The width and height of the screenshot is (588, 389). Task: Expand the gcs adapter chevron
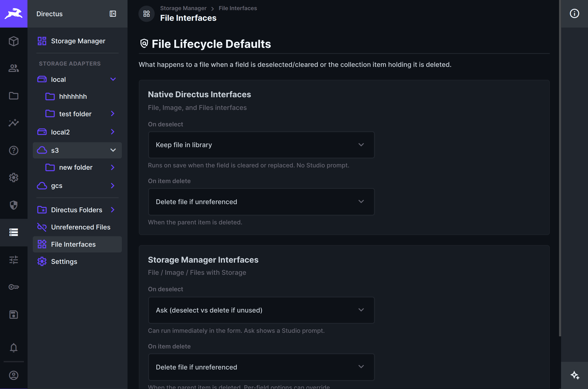pos(113,186)
